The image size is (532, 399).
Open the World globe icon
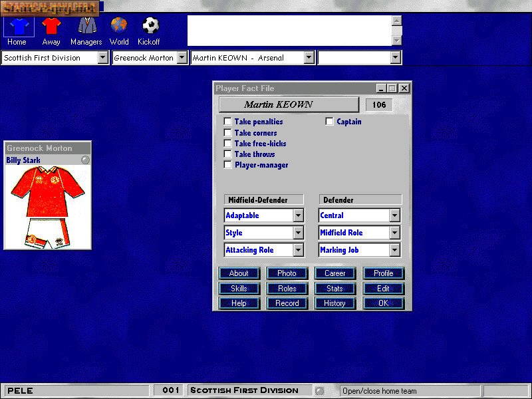point(119,25)
